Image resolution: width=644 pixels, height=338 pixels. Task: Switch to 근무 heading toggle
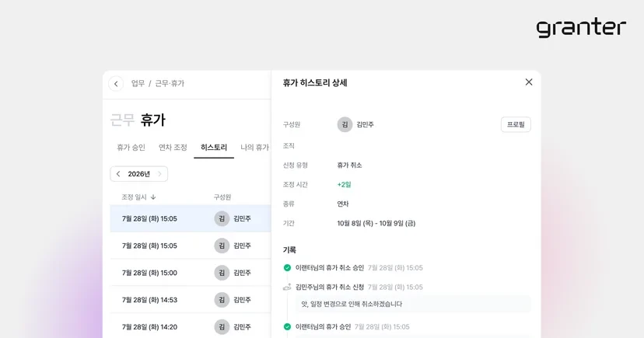click(122, 120)
